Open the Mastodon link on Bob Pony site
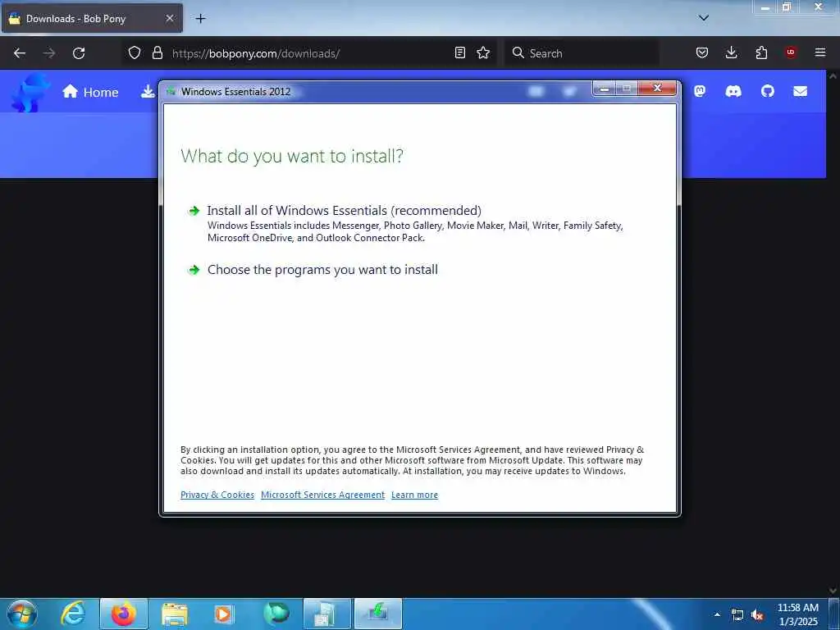Screen dimensions: 840x630 700,91
